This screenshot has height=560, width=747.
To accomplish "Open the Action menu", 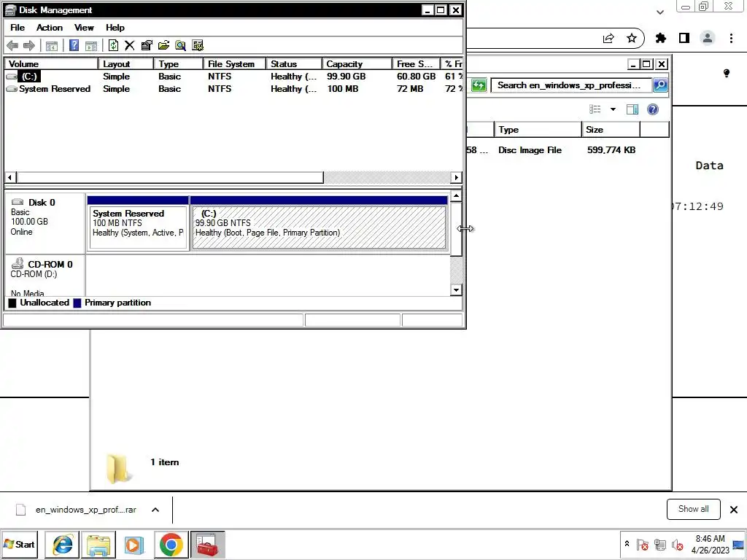I will [x=50, y=28].
